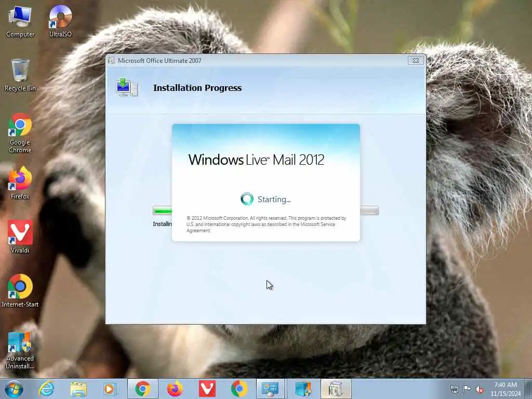
Task: Open Internet Explorer from the taskbar
Action: [x=46, y=389]
